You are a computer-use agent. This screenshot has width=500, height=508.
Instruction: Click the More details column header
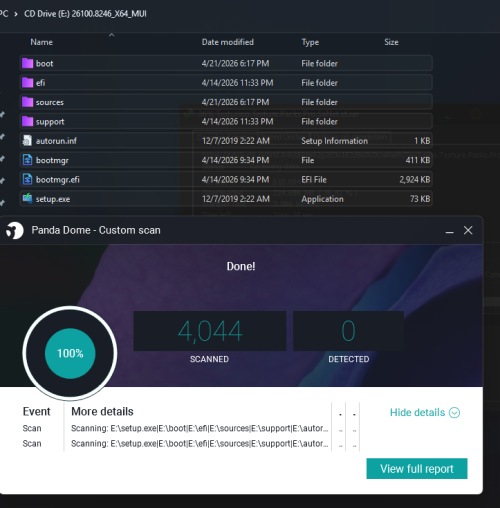[102, 412]
